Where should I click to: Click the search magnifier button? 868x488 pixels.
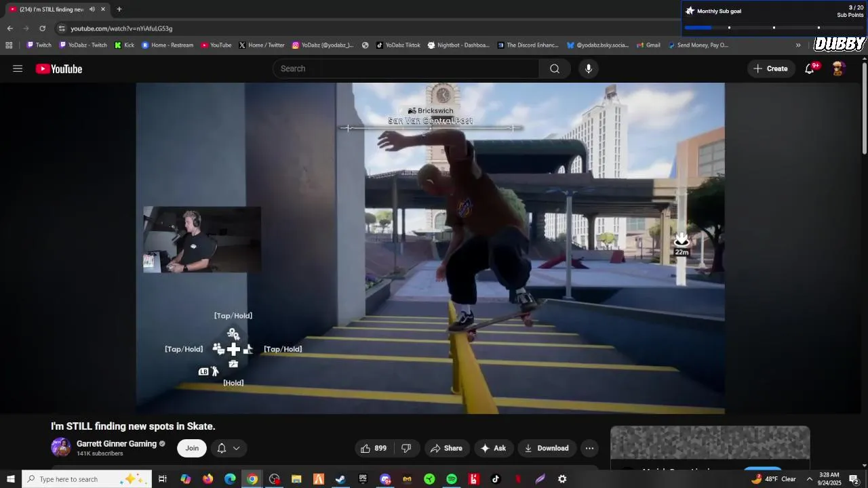point(555,68)
